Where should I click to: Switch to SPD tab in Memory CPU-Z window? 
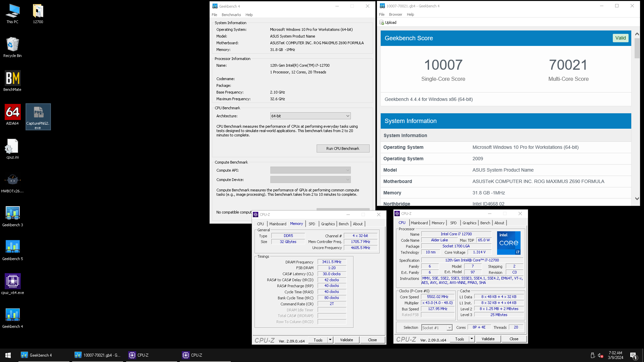coord(312,224)
